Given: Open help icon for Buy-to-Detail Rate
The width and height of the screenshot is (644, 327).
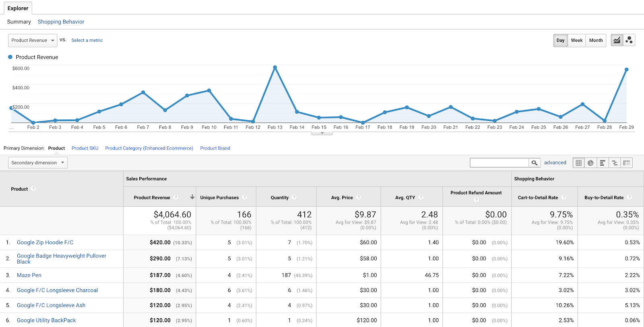Looking at the screenshot, I should (630, 197).
